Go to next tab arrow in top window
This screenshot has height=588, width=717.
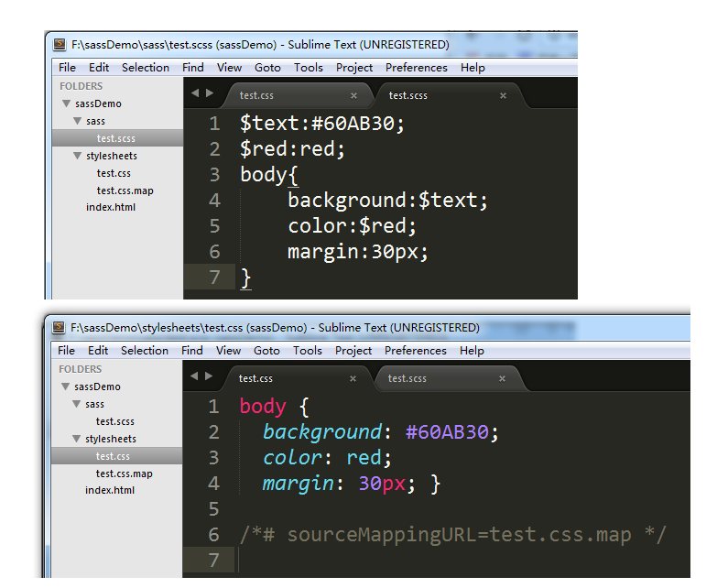[210, 93]
